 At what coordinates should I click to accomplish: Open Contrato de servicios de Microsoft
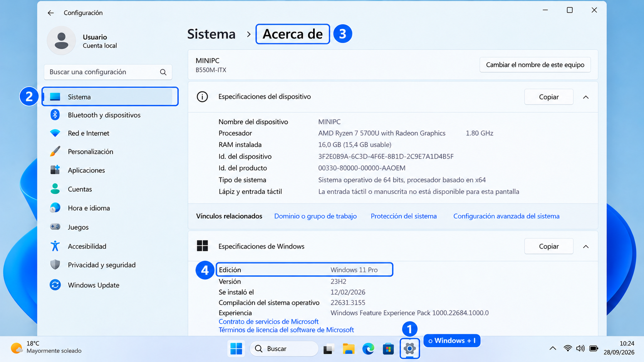pyautogui.click(x=268, y=321)
